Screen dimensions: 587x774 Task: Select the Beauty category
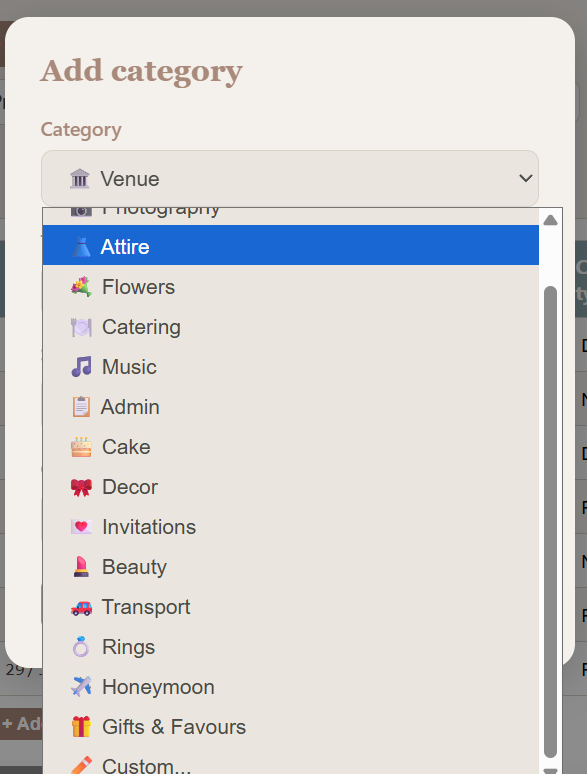[291, 567]
